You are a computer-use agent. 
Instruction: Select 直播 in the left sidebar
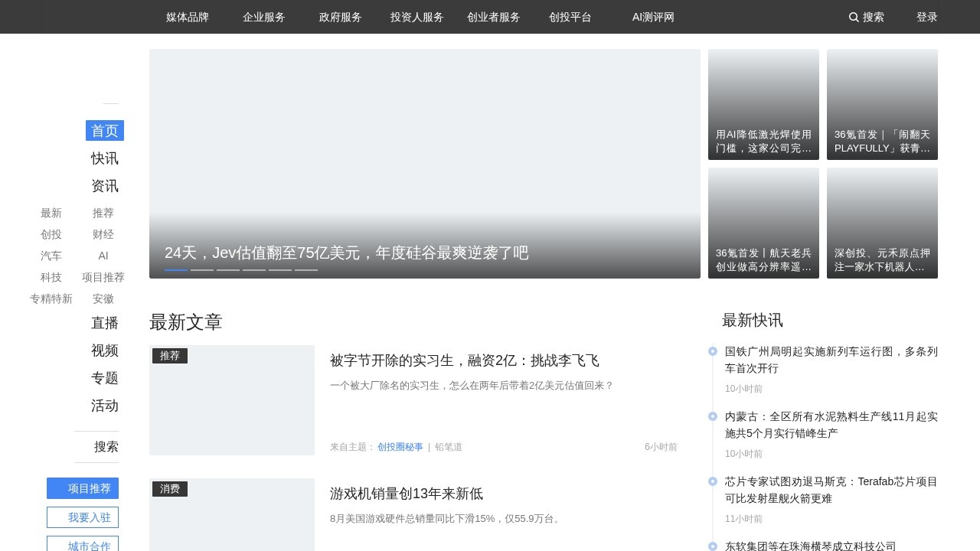[x=105, y=323]
